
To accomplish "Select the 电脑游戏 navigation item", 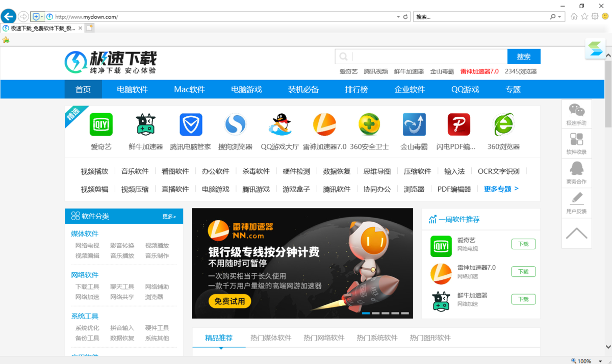I will click(246, 89).
